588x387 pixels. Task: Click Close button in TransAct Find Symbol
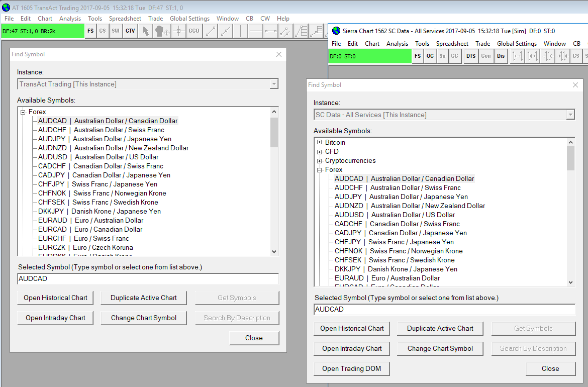[254, 338]
